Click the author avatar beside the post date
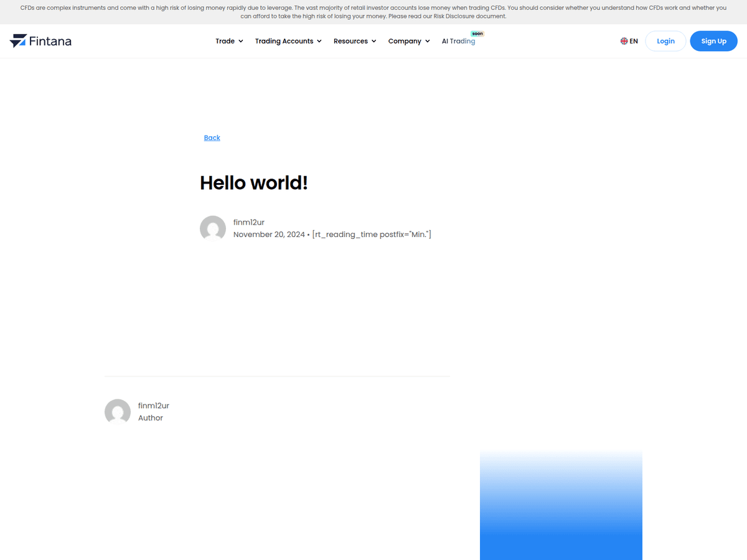Image resolution: width=747 pixels, height=560 pixels. (213, 228)
